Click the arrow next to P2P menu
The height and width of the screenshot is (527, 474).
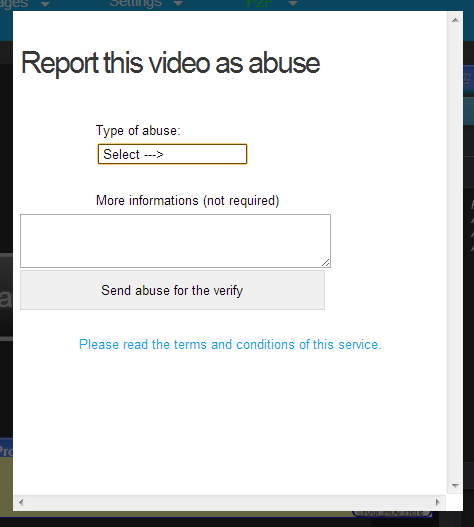[x=293, y=3]
